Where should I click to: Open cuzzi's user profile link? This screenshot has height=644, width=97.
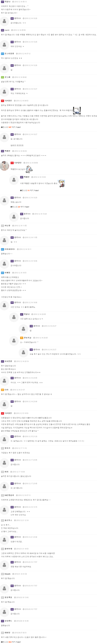(7, 30)
